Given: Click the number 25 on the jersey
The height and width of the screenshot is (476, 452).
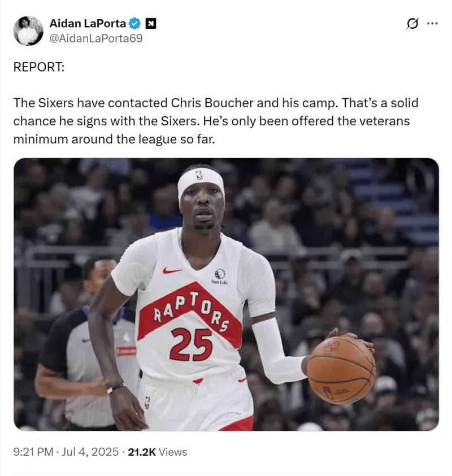Looking at the screenshot, I should [192, 344].
